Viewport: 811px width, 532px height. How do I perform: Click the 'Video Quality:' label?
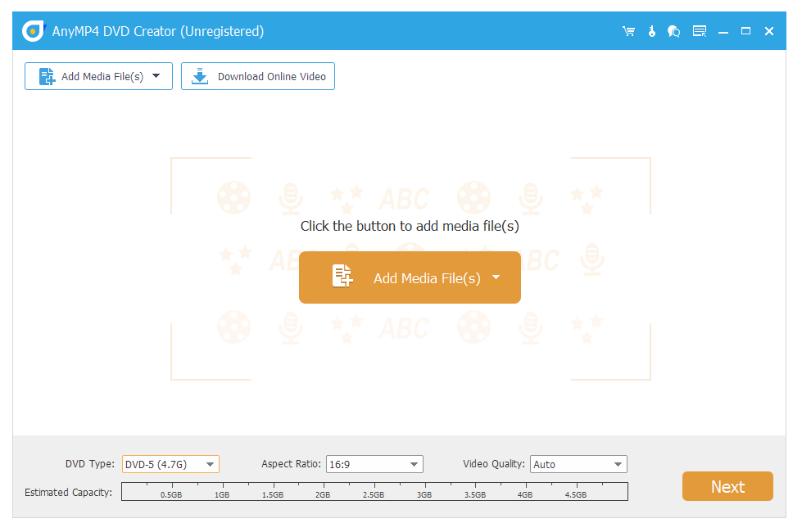click(x=493, y=464)
